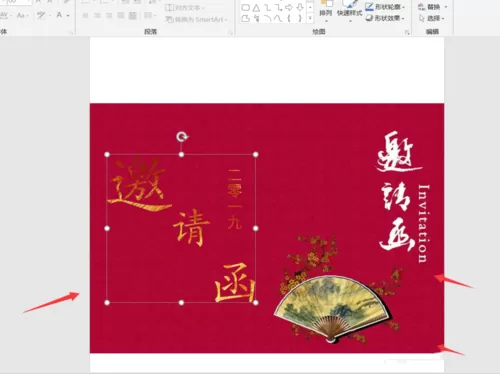
Task: Open the font color dropdown arrow
Action: (68, 15)
